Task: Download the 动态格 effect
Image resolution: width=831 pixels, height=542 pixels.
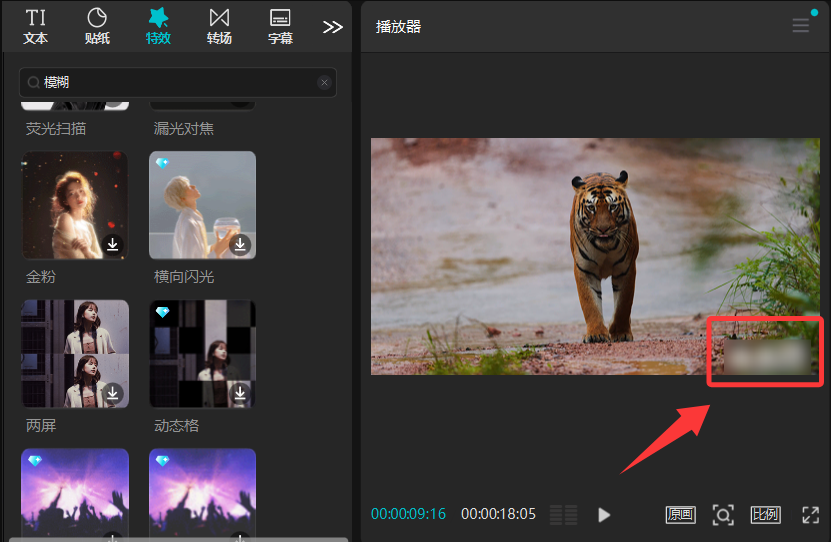Action: 240,394
